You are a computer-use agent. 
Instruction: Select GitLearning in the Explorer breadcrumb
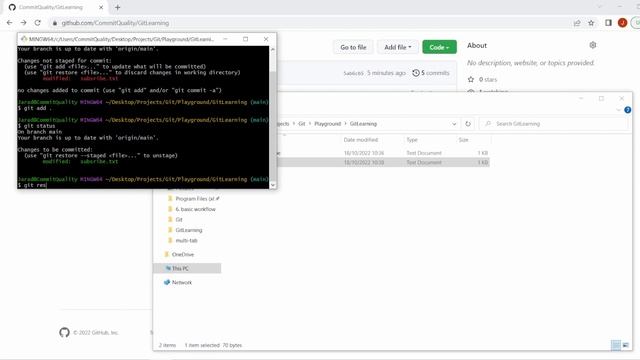tap(363, 124)
